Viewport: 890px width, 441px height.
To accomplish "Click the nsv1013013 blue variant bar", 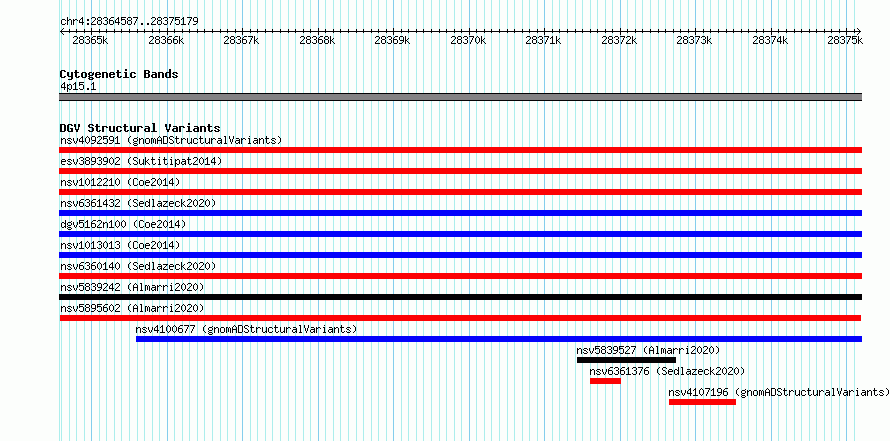I will click(x=460, y=255).
